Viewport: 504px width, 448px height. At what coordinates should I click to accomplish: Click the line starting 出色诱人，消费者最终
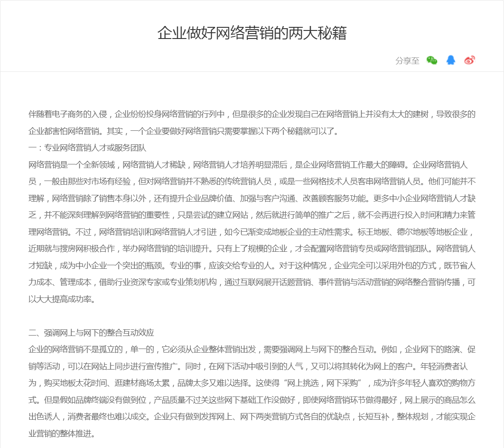[x=252, y=417]
